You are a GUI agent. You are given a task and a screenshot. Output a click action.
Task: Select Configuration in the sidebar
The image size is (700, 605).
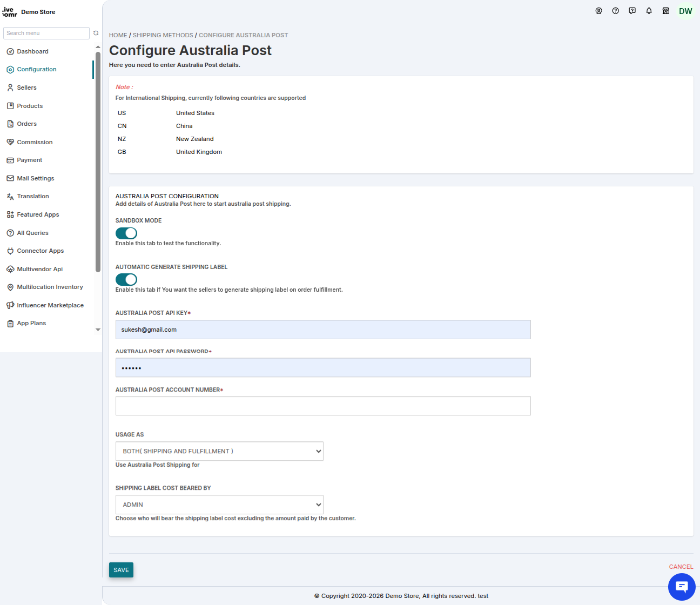(x=37, y=70)
